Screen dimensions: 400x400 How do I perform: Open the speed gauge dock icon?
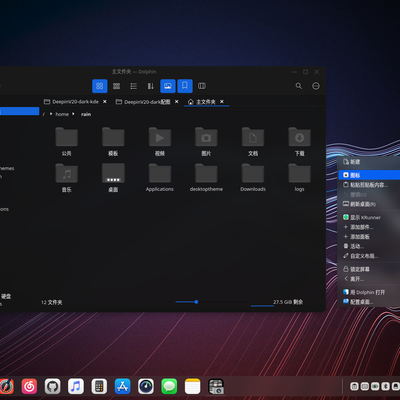coord(146,386)
